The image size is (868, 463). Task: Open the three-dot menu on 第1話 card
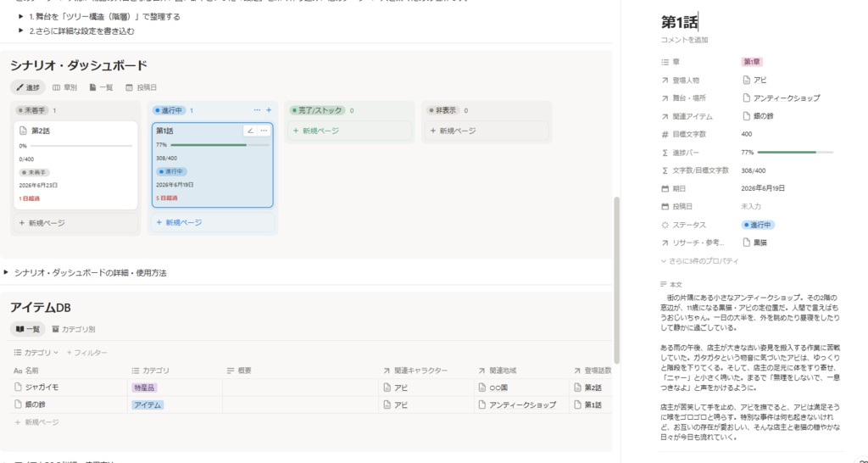[x=264, y=131]
